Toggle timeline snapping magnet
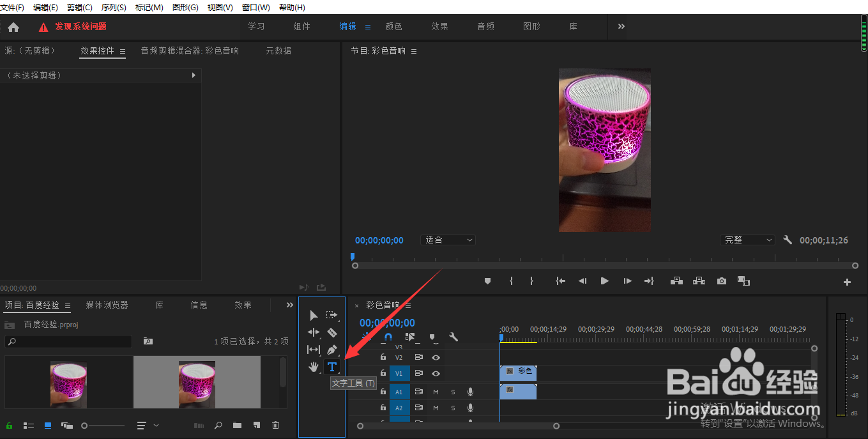This screenshot has width=868, height=439. 388,337
